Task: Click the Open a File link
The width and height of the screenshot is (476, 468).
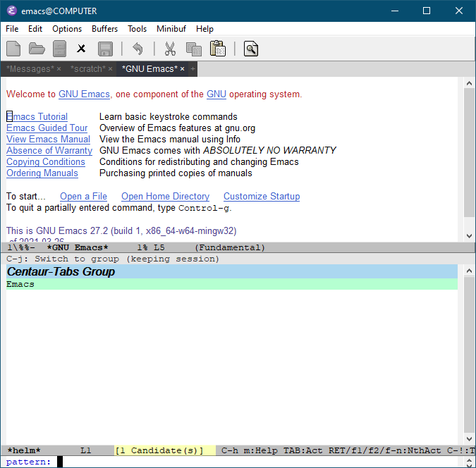Action: (83, 197)
